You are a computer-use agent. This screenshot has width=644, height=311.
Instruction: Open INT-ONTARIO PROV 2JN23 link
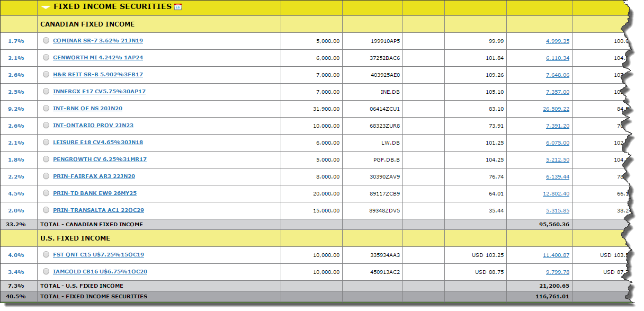pos(93,126)
